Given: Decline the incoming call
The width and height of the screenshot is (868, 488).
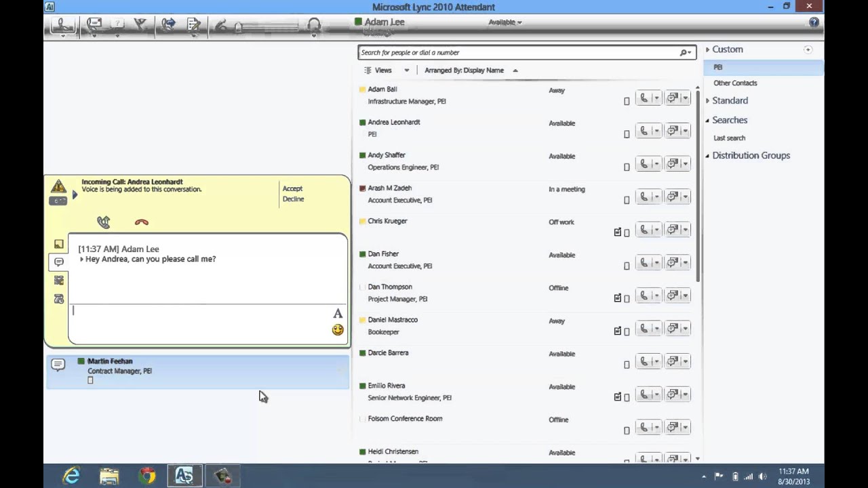Looking at the screenshot, I should tap(293, 199).
